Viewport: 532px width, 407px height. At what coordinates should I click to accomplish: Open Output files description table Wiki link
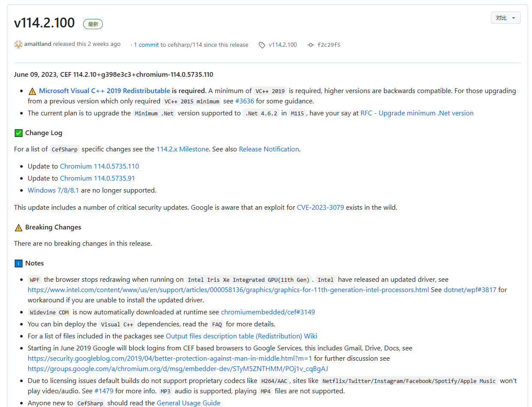coord(241,336)
